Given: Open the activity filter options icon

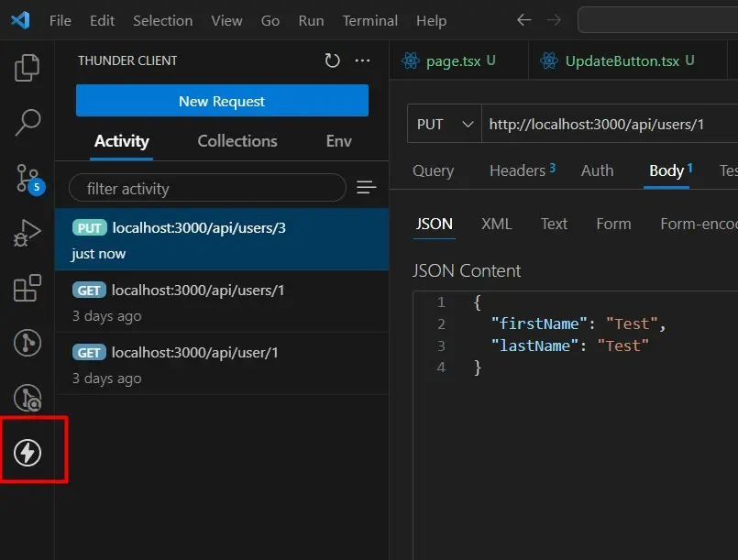Looking at the screenshot, I should [366, 187].
